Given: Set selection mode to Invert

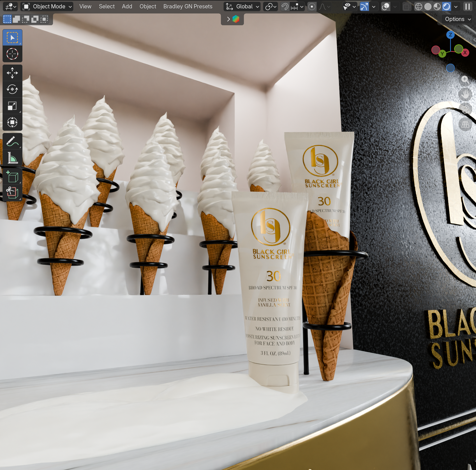Looking at the screenshot, I should (35, 19).
